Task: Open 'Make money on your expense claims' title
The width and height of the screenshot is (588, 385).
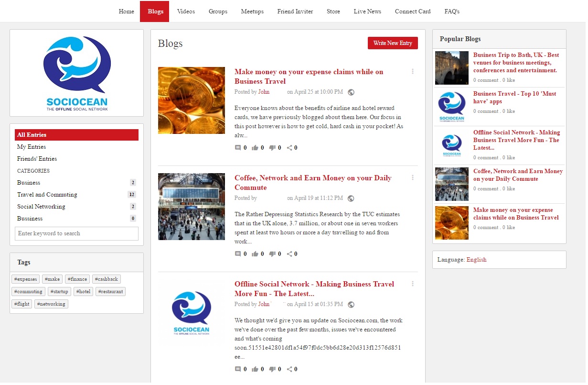Action: (309, 77)
